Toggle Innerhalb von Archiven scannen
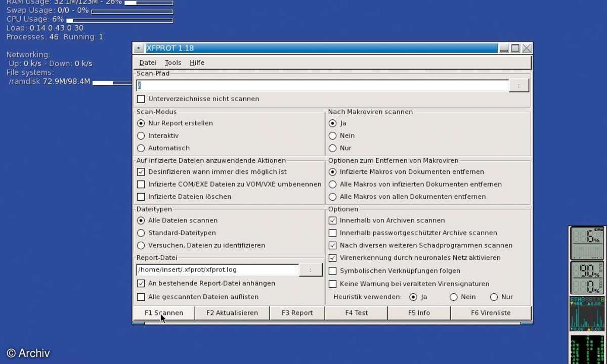This screenshot has height=364, width=607. (332, 220)
